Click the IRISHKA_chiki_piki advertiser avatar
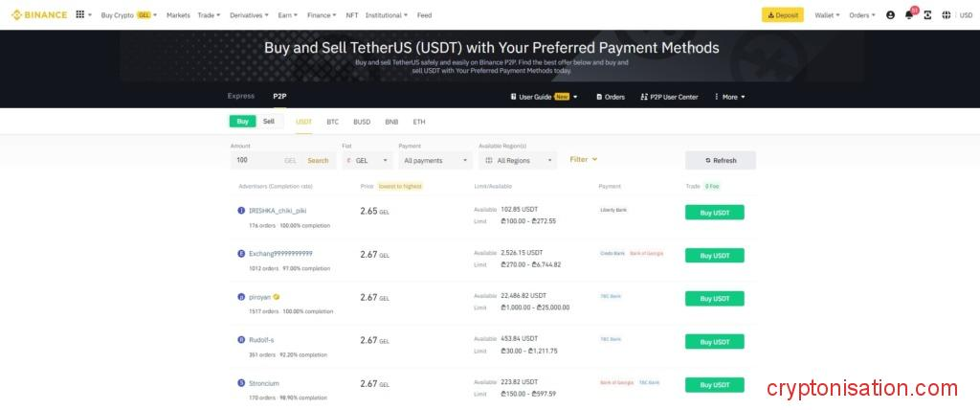This screenshot has height=410, width=980. (x=241, y=210)
